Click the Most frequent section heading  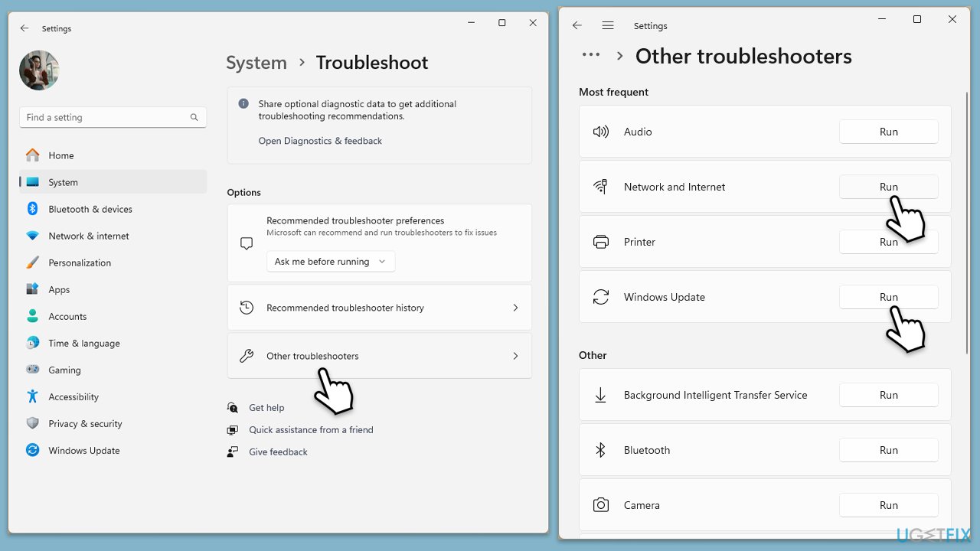pos(613,92)
